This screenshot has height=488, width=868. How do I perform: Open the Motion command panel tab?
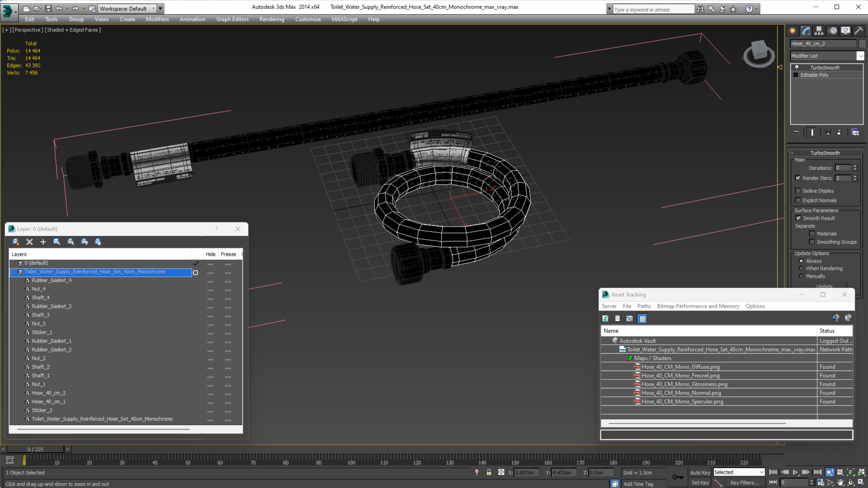click(833, 31)
